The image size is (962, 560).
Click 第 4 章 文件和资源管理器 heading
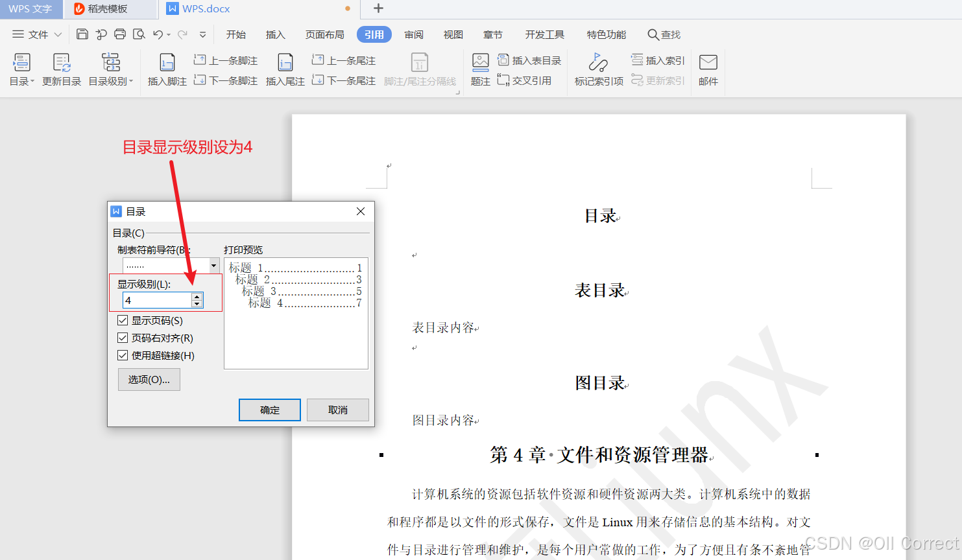pos(599,455)
